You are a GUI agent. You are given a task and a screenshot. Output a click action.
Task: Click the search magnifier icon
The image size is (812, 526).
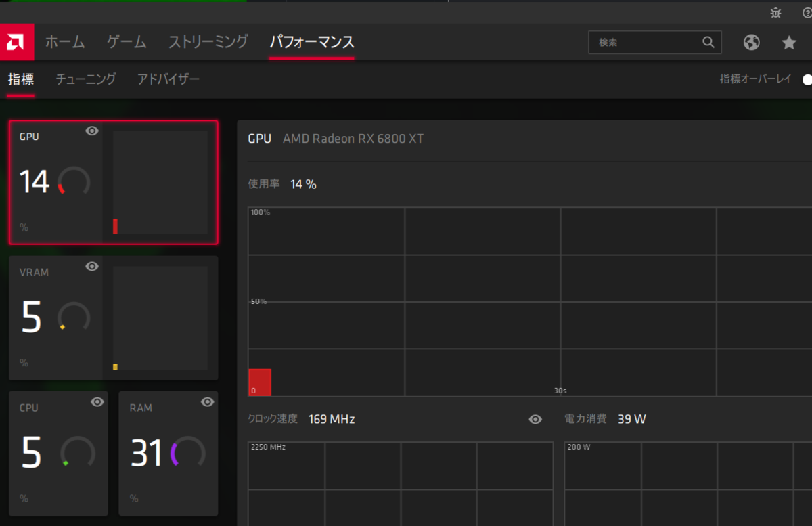tap(708, 42)
